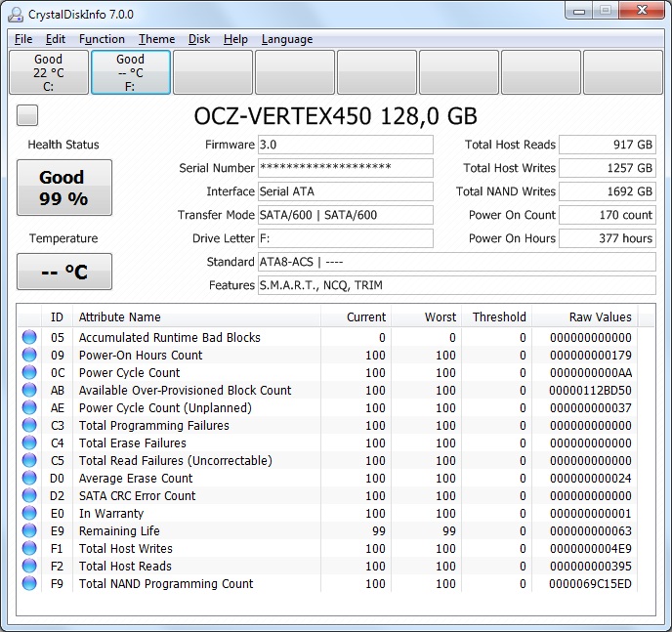
Task: Click the Total NAND Writes value 1692 GB
Action: (608, 191)
